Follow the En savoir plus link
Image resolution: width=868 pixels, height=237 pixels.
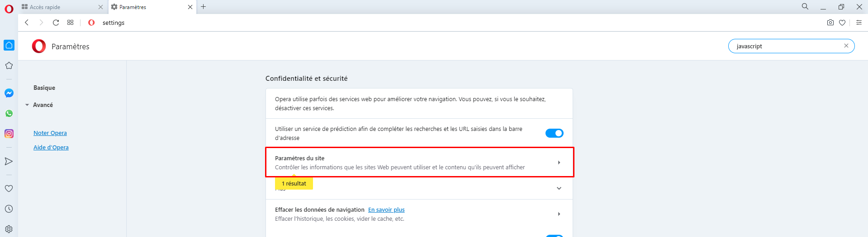click(x=386, y=209)
